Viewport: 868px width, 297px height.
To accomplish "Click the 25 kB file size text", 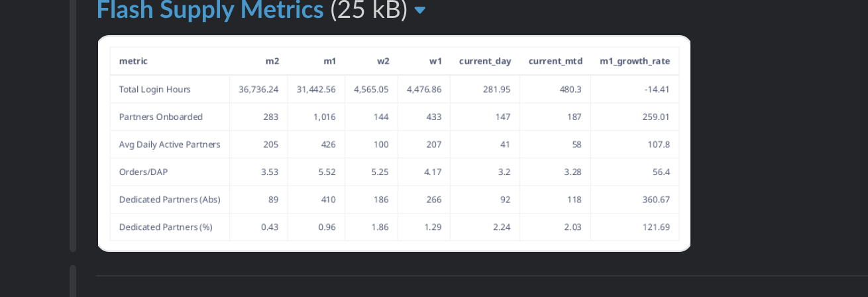I will pos(369,9).
